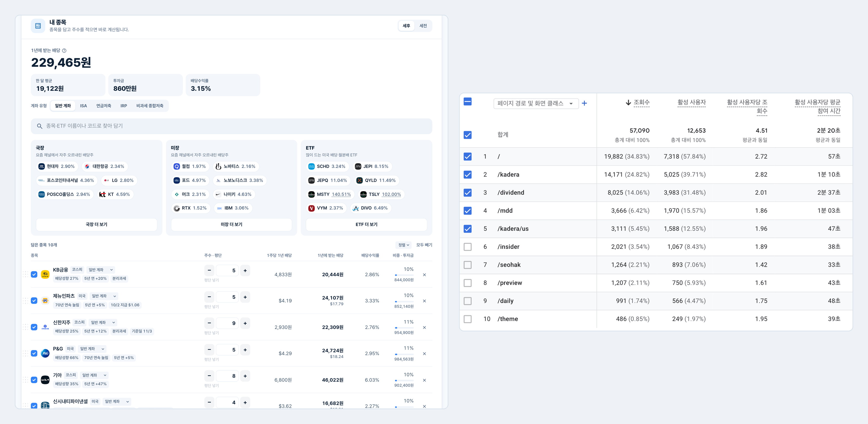
Task: Increase 신한지주 shares with plus button
Action: pos(245,323)
